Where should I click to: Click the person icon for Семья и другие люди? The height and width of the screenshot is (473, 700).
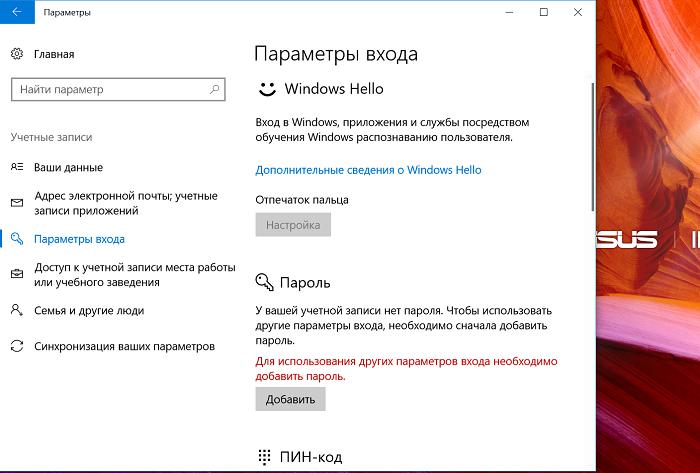[x=17, y=310]
